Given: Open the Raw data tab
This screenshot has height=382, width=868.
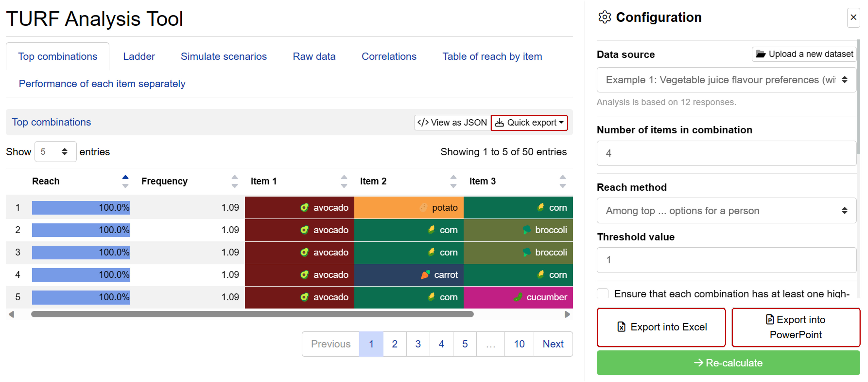Looking at the screenshot, I should [x=314, y=56].
